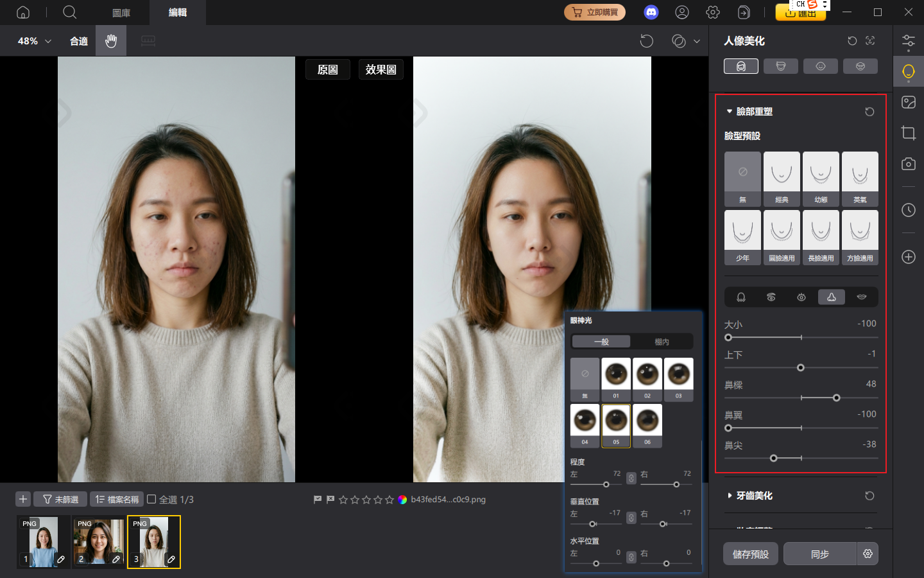Select the face contour icon
The image size is (924, 578).
pos(740,297)
